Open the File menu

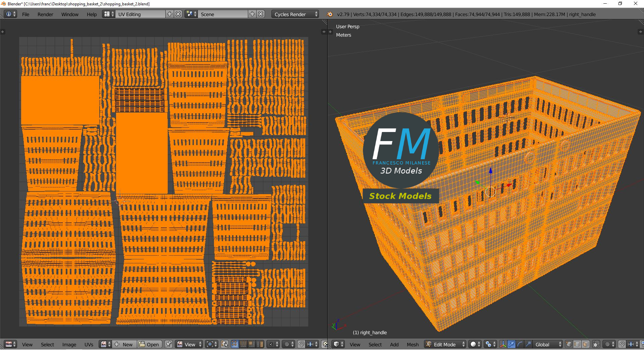click(25, 14)
